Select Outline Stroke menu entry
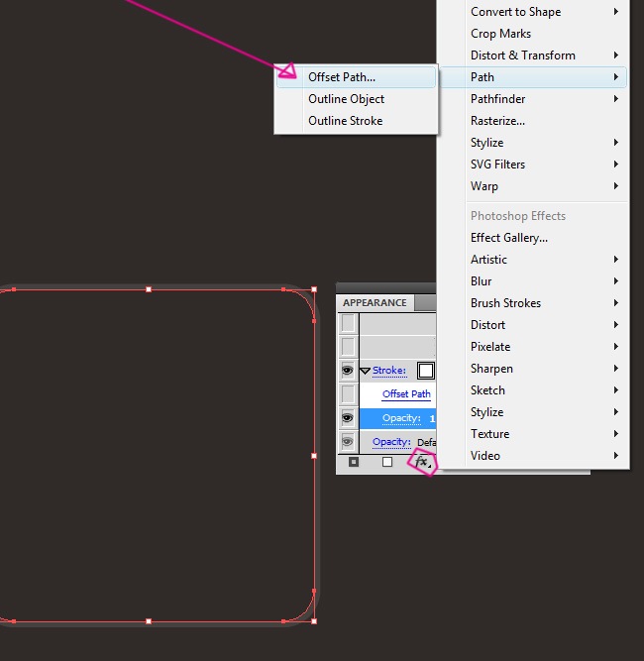Screen dimensions: 644x661 coord(345,121)
